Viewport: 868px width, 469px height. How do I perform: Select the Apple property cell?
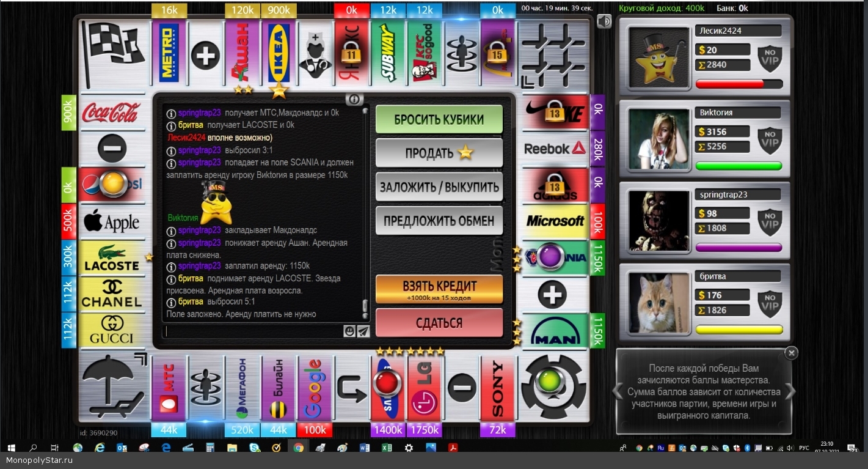coord(112,222)
